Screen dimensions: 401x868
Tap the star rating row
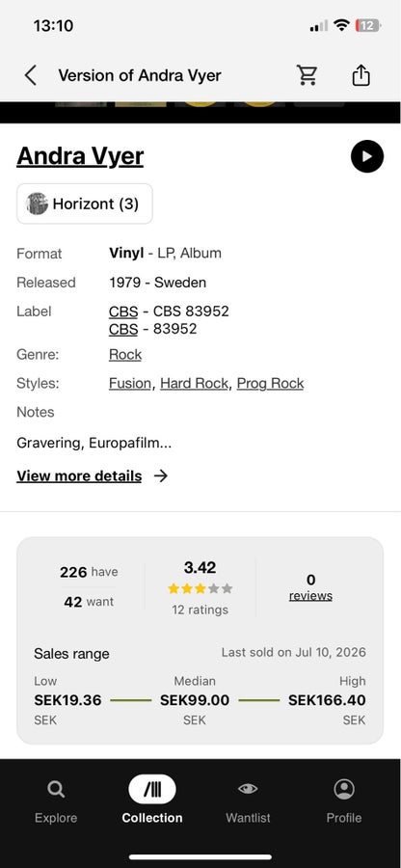point(200,589)
